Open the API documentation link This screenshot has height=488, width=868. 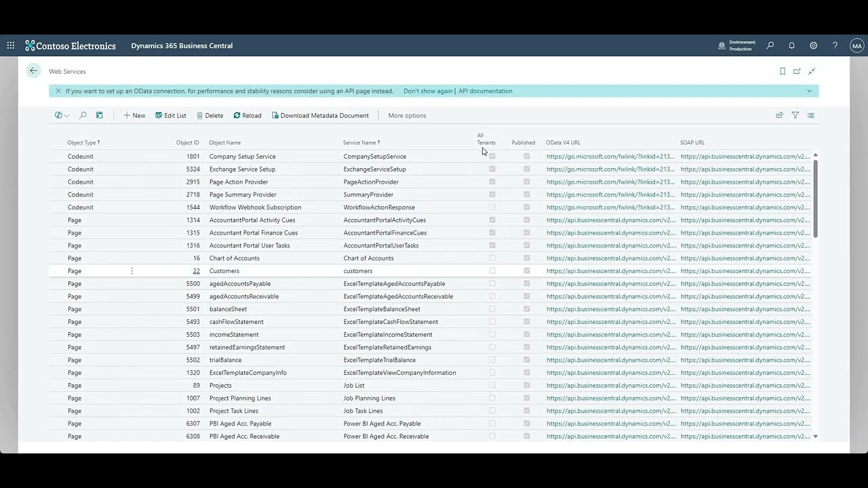[x=486, y=91]
